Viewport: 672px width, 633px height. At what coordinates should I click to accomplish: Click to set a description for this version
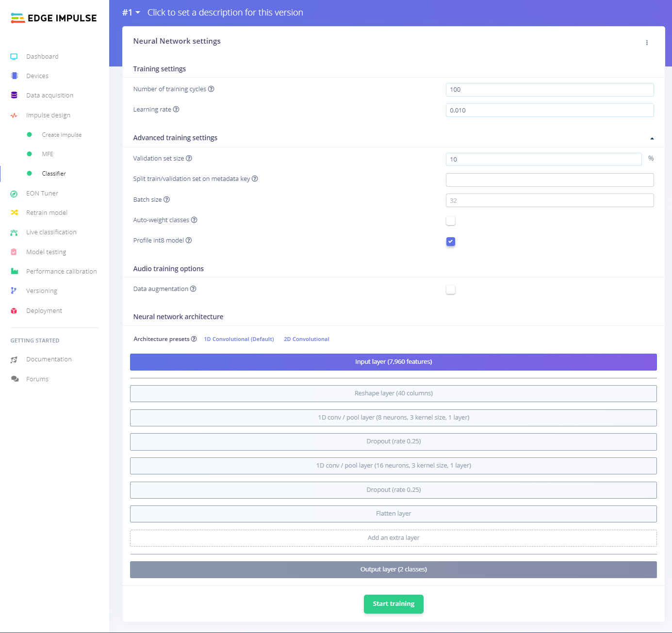[225, 13]
